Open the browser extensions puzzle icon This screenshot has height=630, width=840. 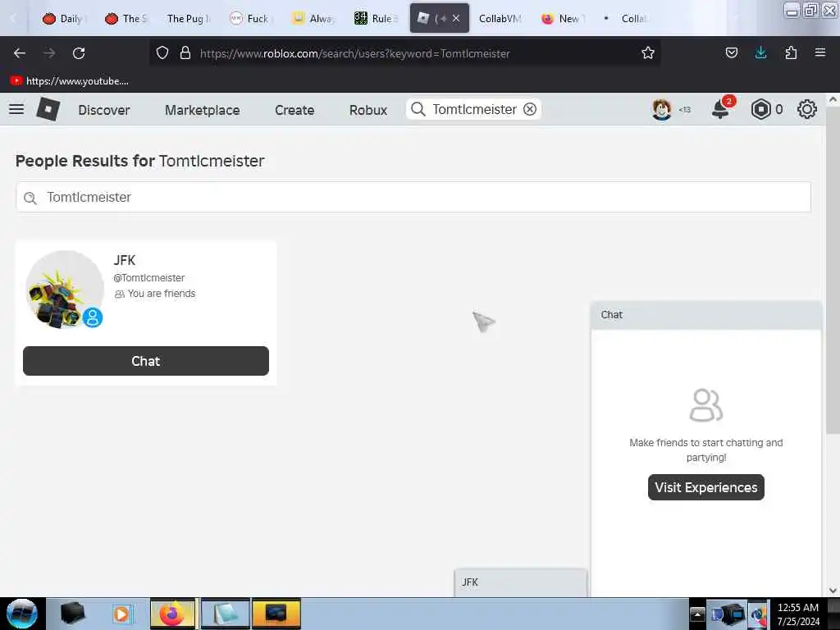pos(791,52)
